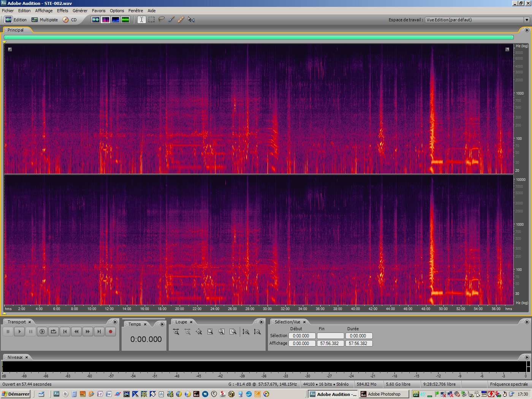532x399 pixels.
Task: Activate the Zoom In tool in Loupe panel
Action: click(x=176, y=331)
